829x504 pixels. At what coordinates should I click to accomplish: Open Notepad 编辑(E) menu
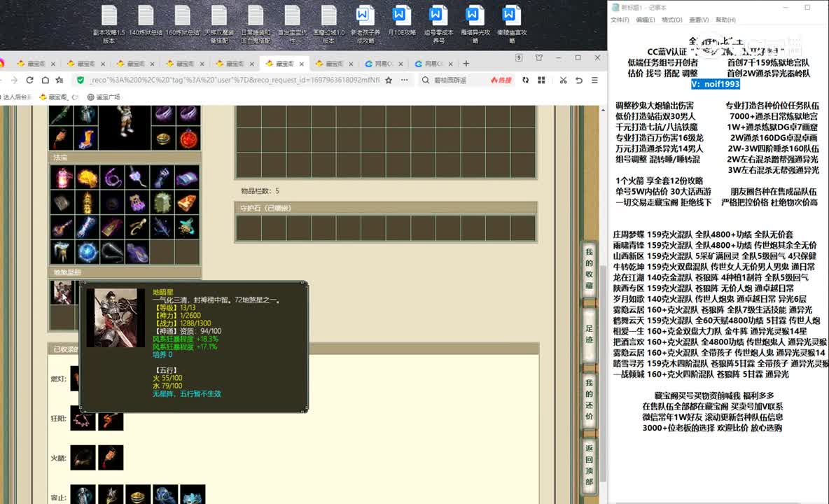[645, 20]
